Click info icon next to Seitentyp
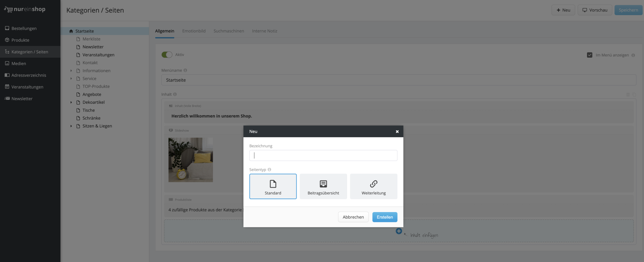 pyautogui.click(x=270, y=170)
